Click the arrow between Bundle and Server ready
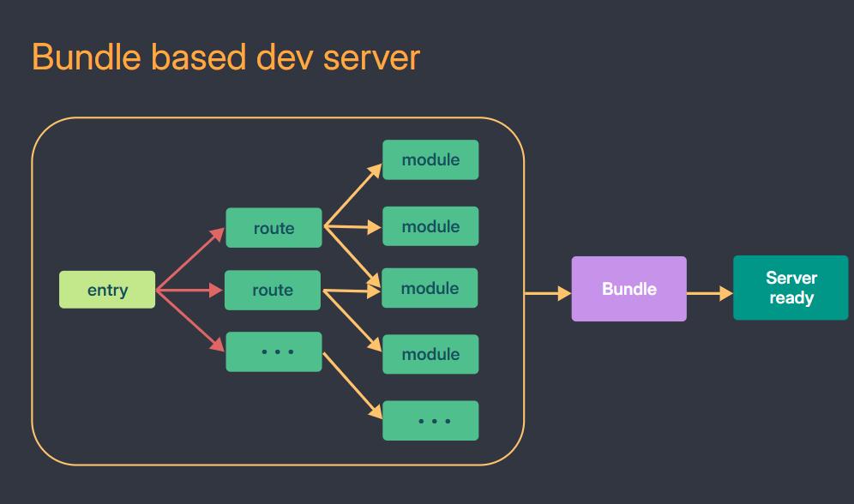The height and width of the screenshot is (504, 854). [709, 294]
